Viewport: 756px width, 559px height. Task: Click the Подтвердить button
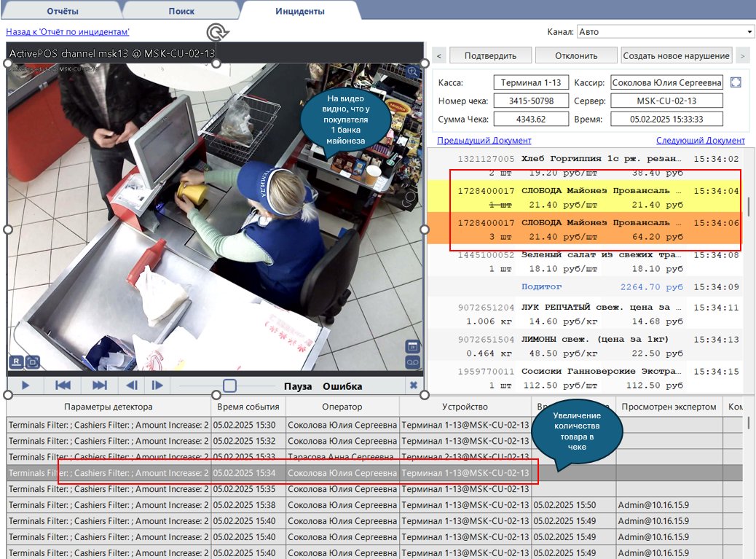tap(490, 55)
